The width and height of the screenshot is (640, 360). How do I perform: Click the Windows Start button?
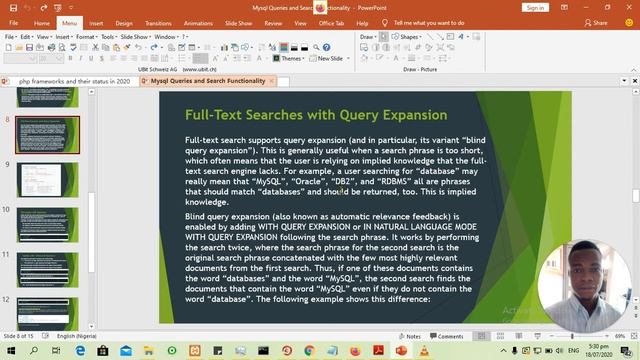11,351
